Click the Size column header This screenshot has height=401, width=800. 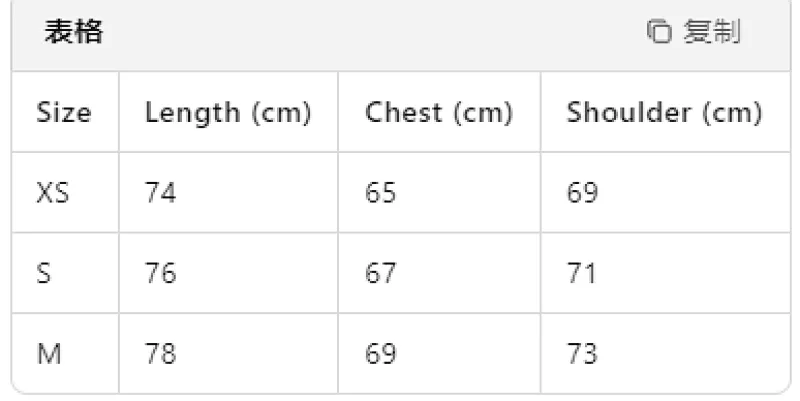pos(64,112)
